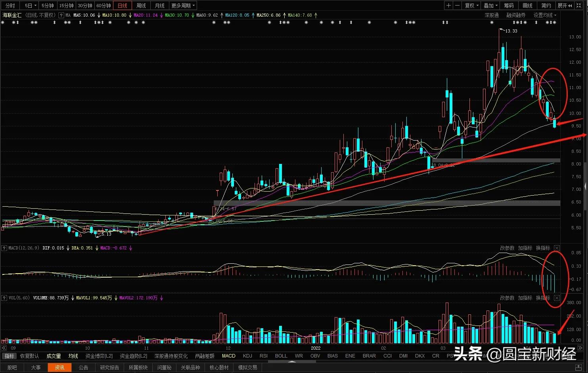Select the MACD indicator tab
Image resolution: width=588 pixels, height=373 pixels.
pos(229,356)
